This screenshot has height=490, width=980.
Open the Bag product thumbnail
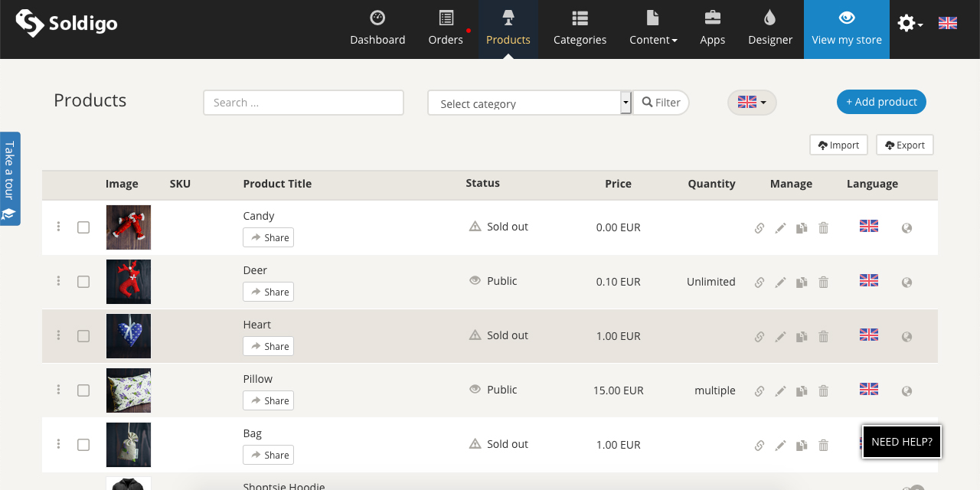click(129, 445)
